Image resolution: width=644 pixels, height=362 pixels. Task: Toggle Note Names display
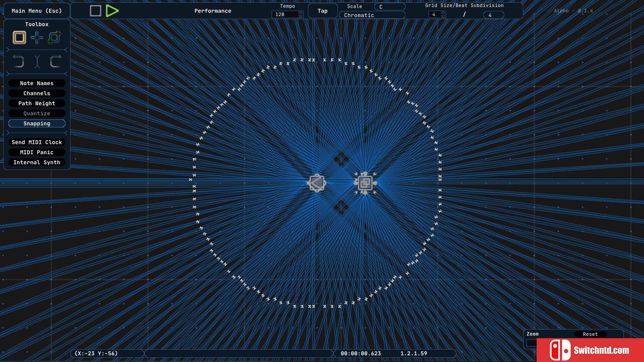(x=37, y=83)
